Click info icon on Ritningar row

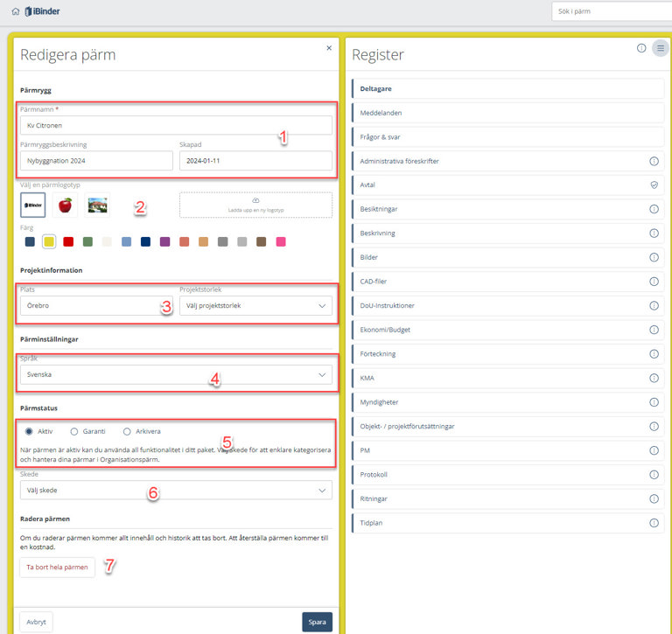click(x=653, y=498)
